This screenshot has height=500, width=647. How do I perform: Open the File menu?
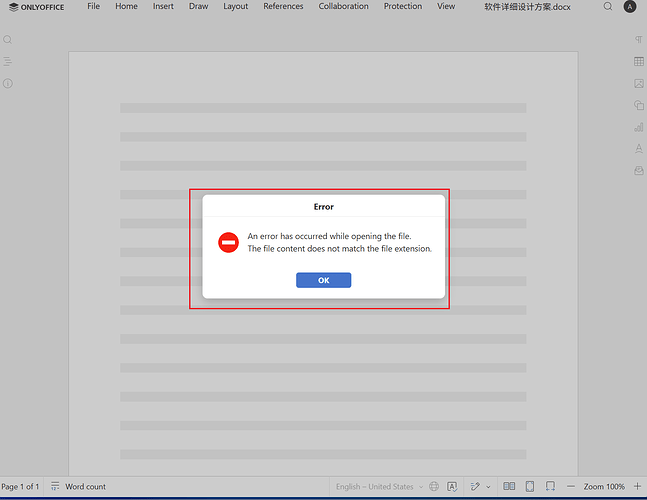pos(93,6)
